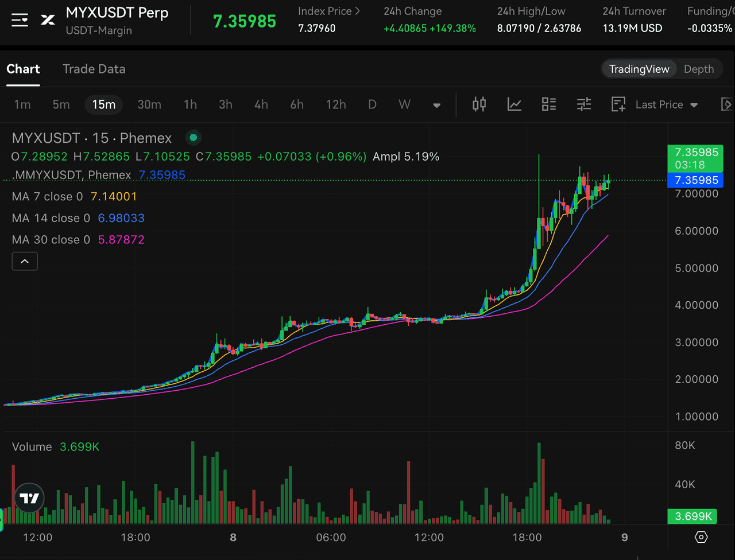Viewport: 735px width, 560px height.
Task: Click the 6.98033 MA 14 value
Action: 121,218
